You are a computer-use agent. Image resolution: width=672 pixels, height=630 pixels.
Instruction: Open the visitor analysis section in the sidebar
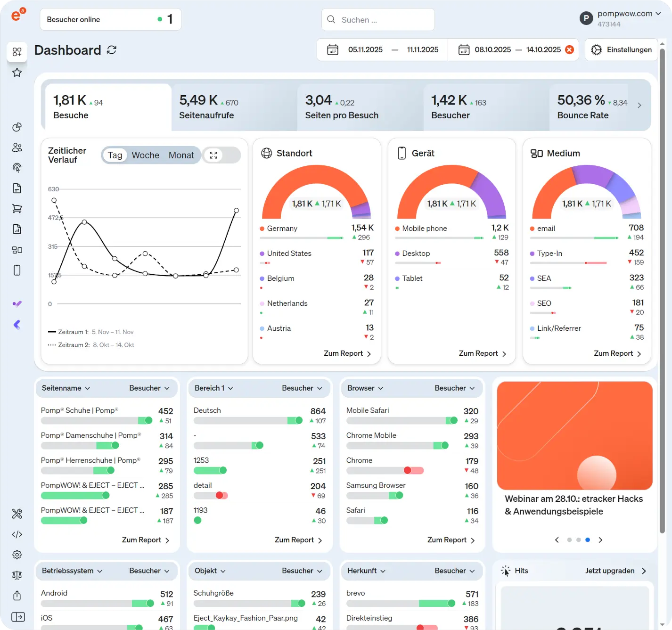coord(17,147)
